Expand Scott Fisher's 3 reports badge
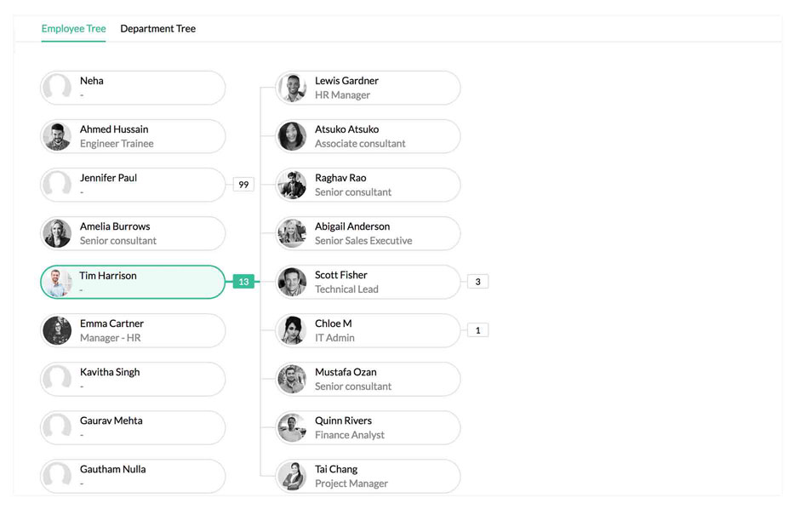 tap(477, 282)
